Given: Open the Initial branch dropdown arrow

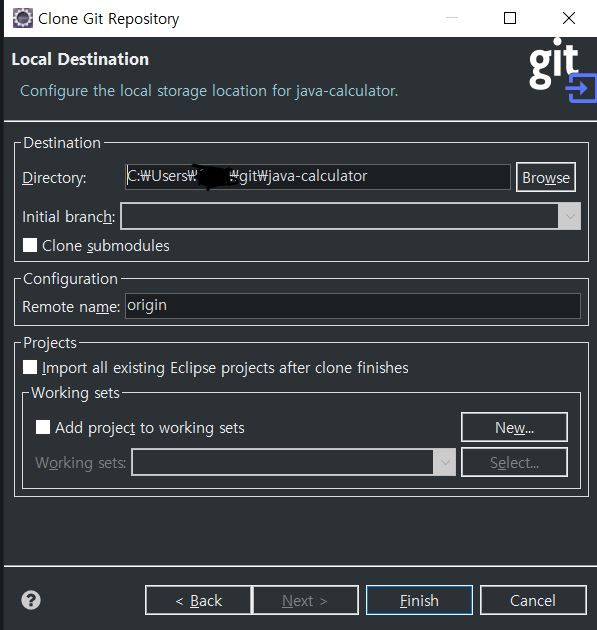Looking at the screenshot, I should pos(569,217).
